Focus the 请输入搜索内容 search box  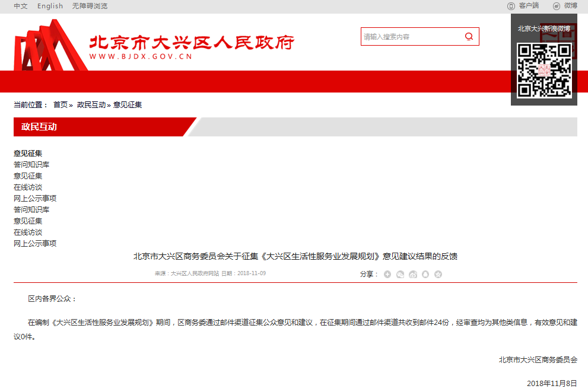409,37
